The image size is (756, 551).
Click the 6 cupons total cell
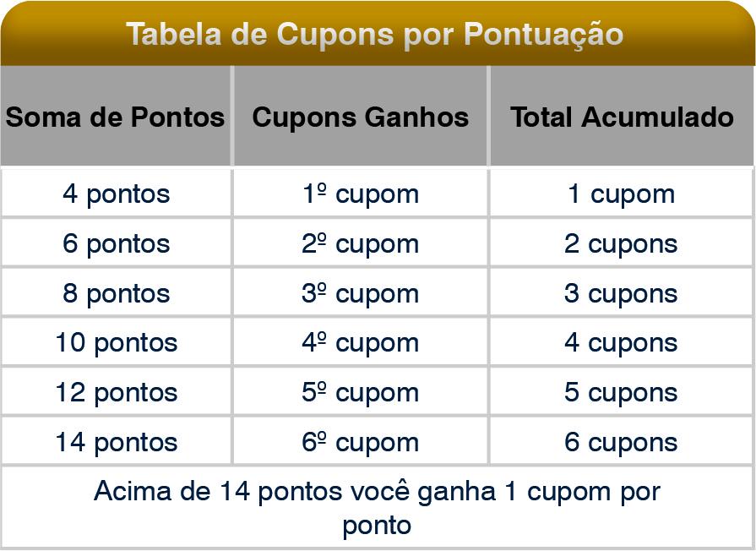(622, 442)
